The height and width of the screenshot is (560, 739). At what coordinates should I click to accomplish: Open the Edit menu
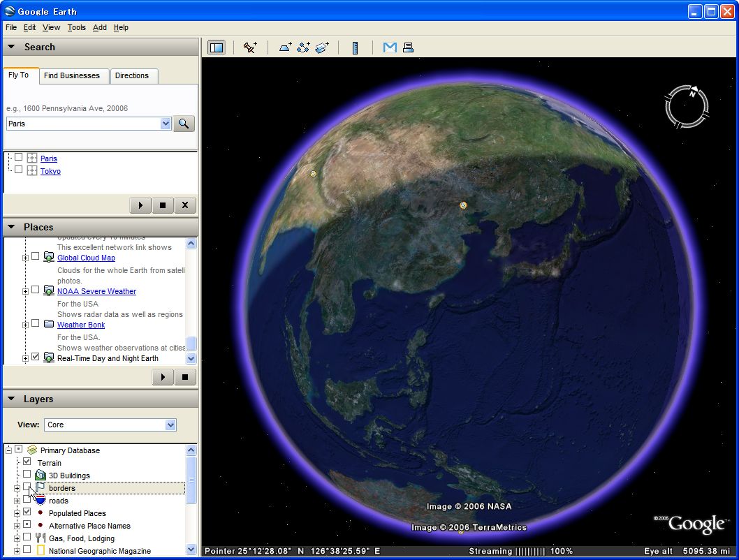[x=30, y=28]
